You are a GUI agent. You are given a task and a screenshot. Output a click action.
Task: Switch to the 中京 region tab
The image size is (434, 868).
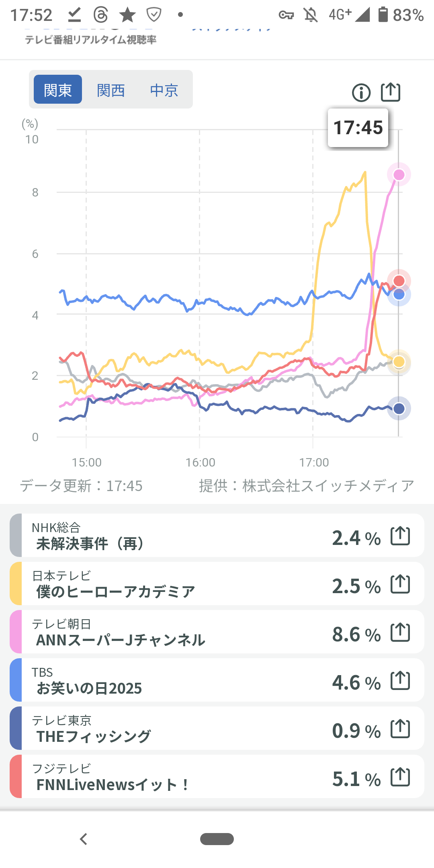(x=164, y=90)
